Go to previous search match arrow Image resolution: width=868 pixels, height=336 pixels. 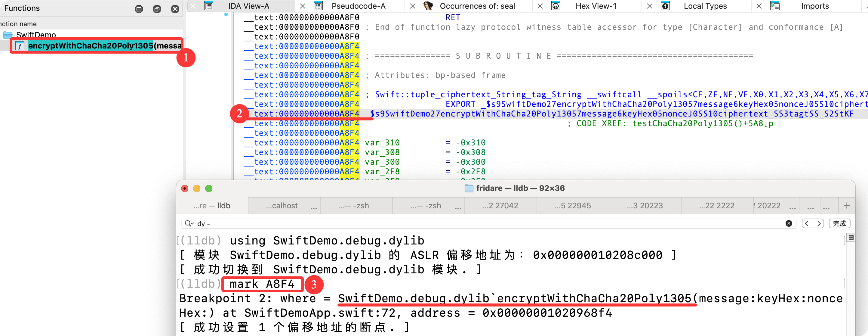[x=807, y=223]
